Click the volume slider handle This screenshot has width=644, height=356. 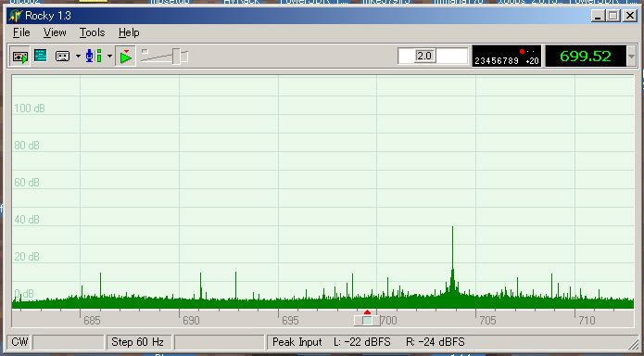coord(177,57)
